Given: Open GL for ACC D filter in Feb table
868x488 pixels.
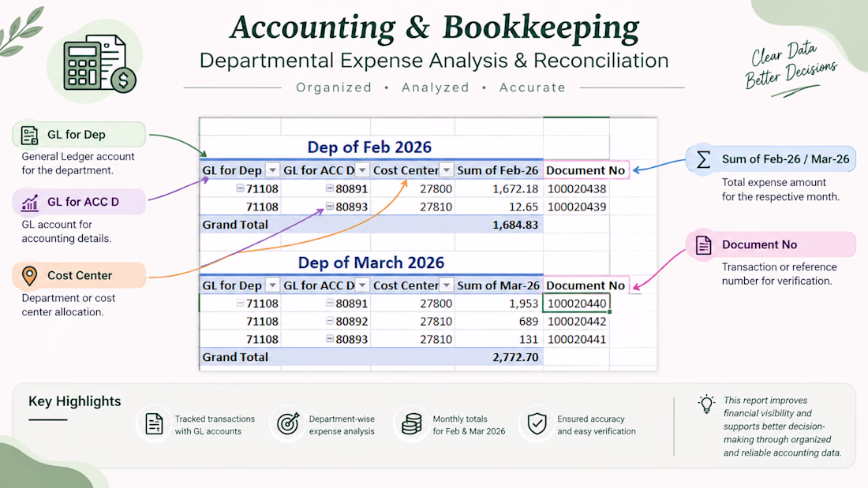Looking at the screenshot, I should pos(362,169).
